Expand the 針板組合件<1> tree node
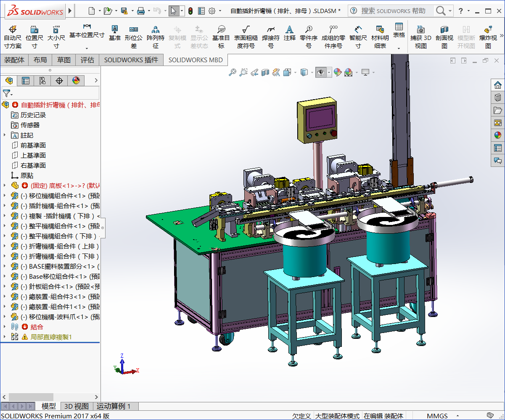505x420 pixels. pyautogui.click(x=5, y=286)
